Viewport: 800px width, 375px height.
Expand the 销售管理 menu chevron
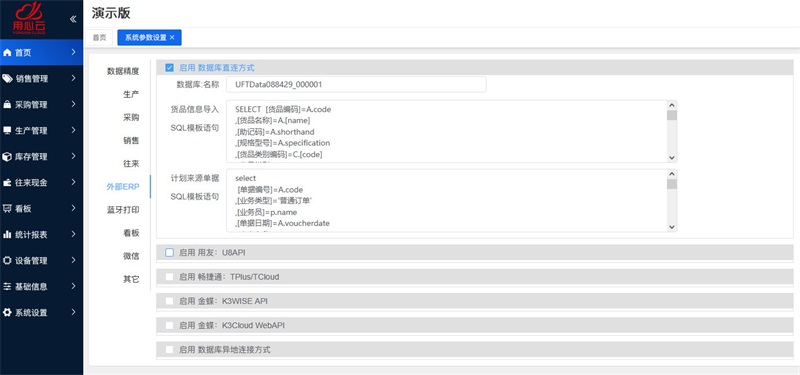(x=73, y=78)
